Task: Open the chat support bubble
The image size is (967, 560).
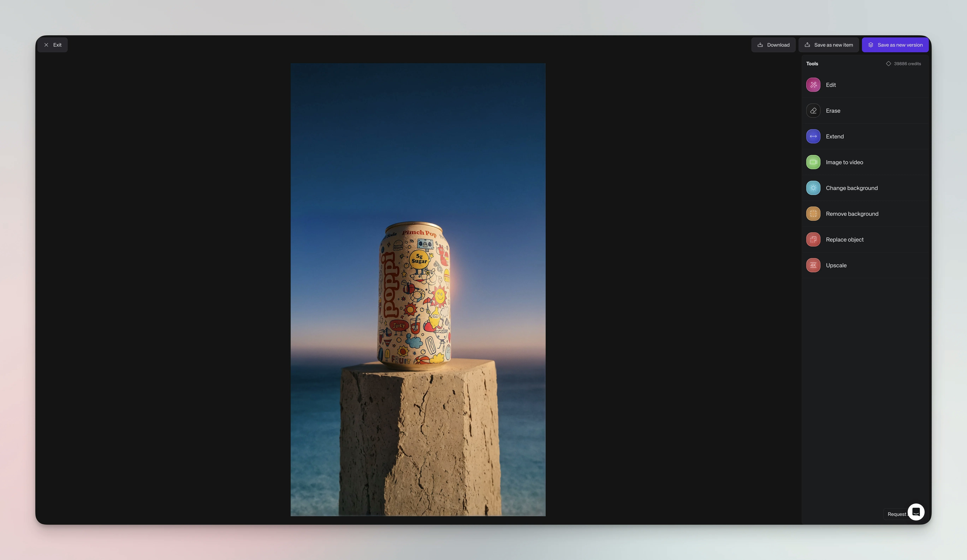Action: click(x=916, y=512)
